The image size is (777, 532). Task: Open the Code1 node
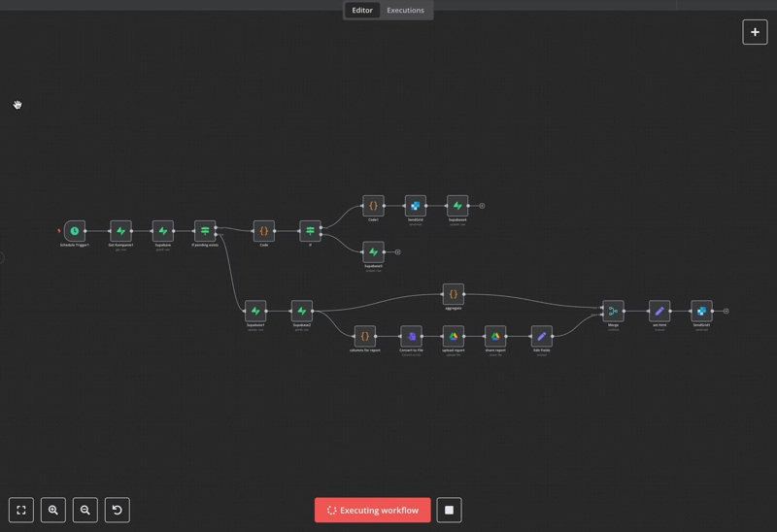pyautogui.click(x=373, y=206)
